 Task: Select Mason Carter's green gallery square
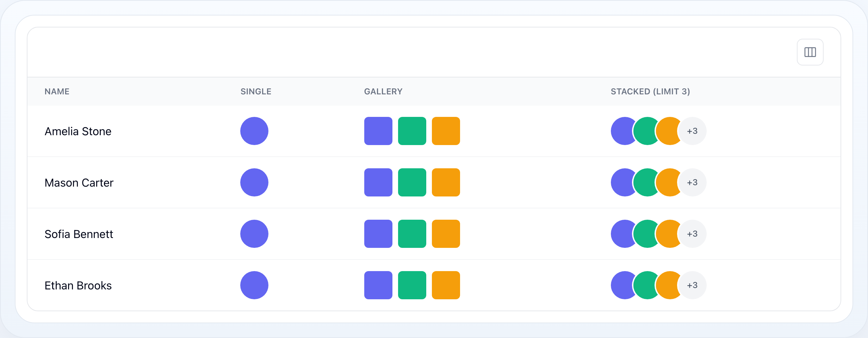pyautogui.click(x=412, y=182)
